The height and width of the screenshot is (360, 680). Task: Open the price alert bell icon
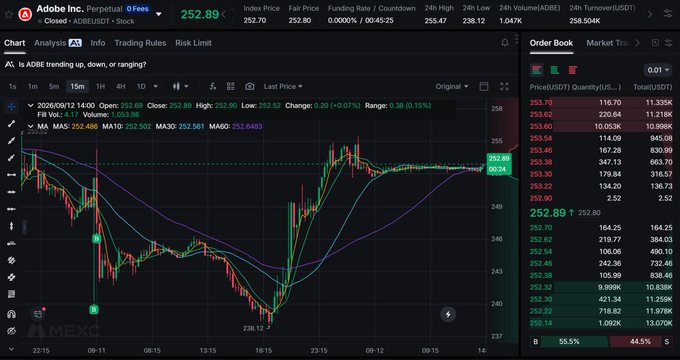pos(505,43)
